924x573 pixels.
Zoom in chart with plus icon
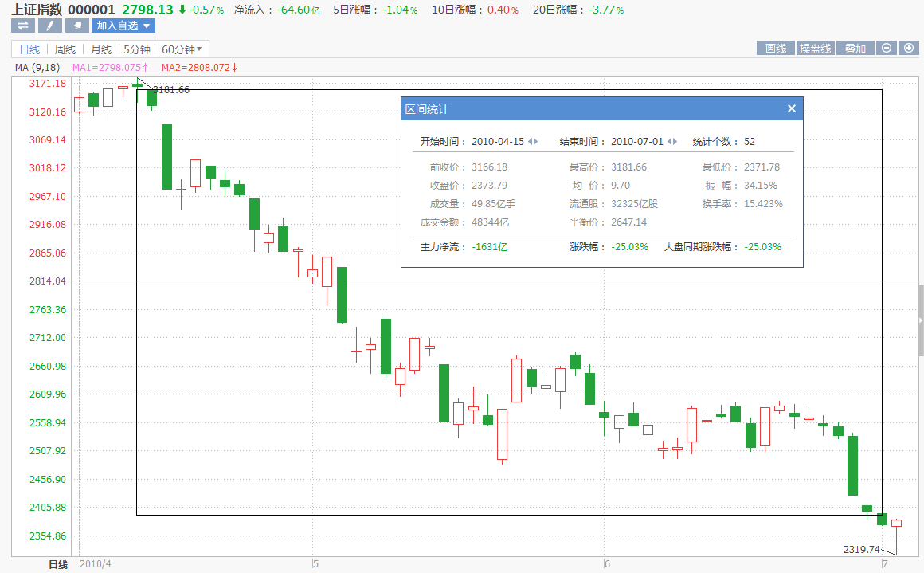pos(909,49)
